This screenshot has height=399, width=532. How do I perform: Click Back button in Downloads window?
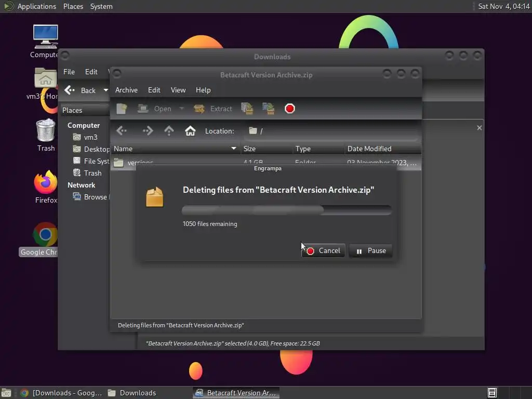pyautogui.click(x=80, y=90)
